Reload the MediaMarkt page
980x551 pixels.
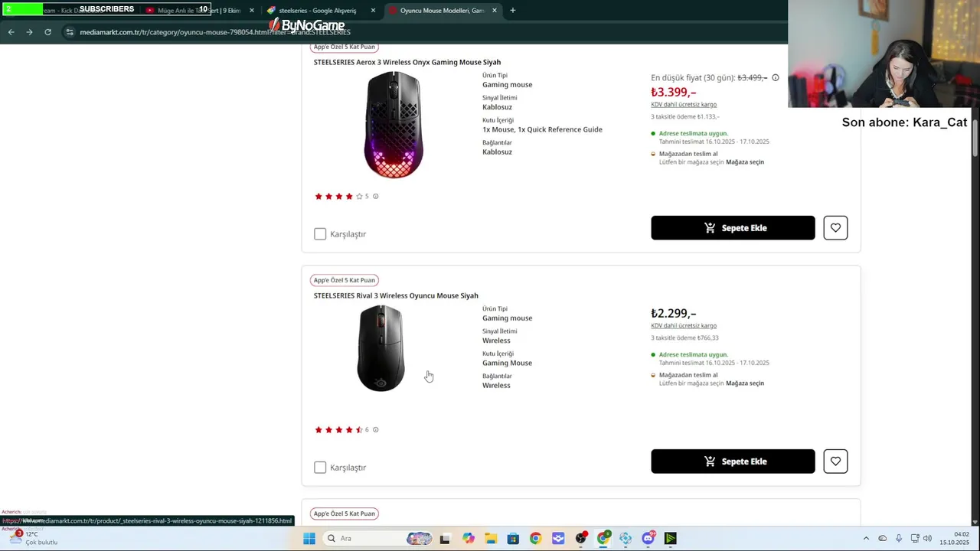tap(47, 32)
